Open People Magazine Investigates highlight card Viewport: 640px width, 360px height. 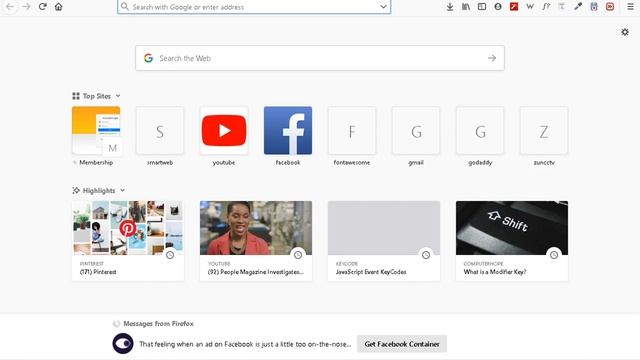(256, 240)
